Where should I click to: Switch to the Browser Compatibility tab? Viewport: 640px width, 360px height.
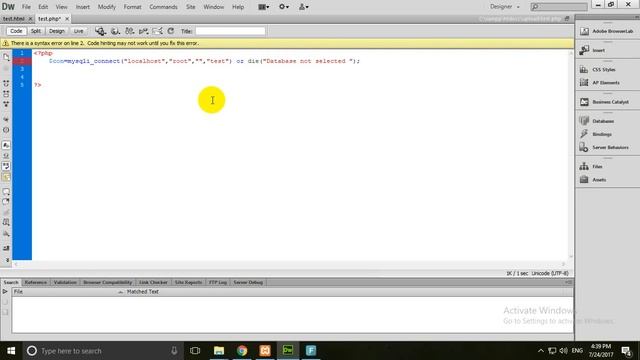click(107, 282)
